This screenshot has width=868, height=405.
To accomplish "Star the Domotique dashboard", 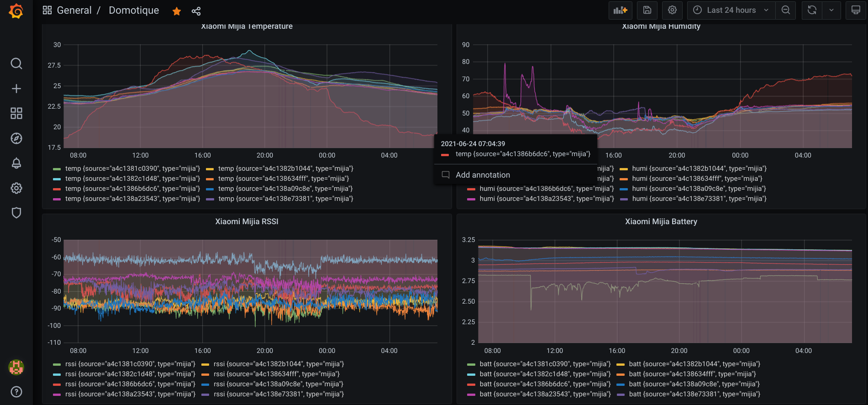I will pyautogui.click(x=177, y=11).
